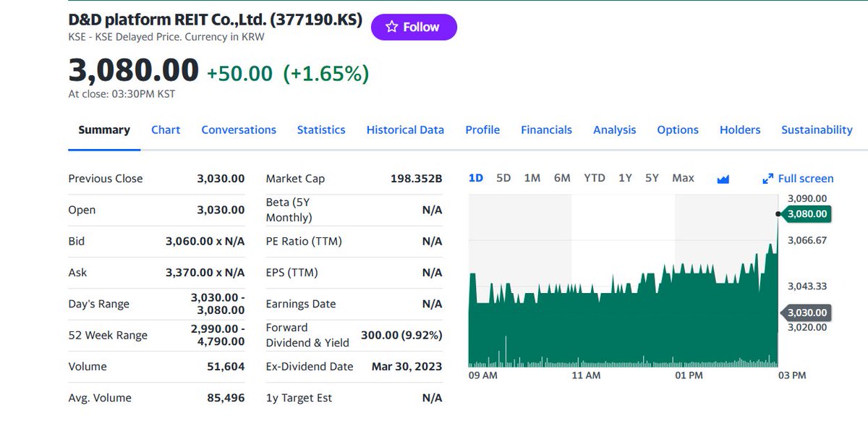Screen dimensions: 868x442
Task: Click the PE Ratio (TTM) label
Action: 304,241
